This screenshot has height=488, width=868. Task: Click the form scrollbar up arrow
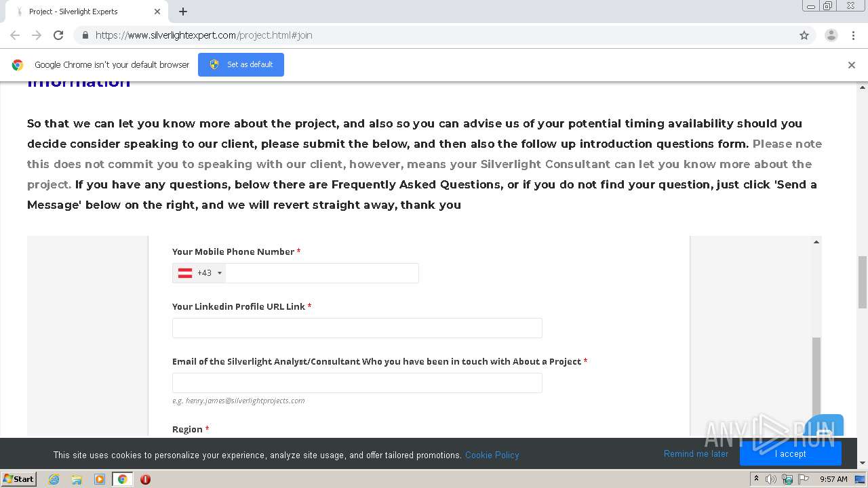(x=816, y=241)
